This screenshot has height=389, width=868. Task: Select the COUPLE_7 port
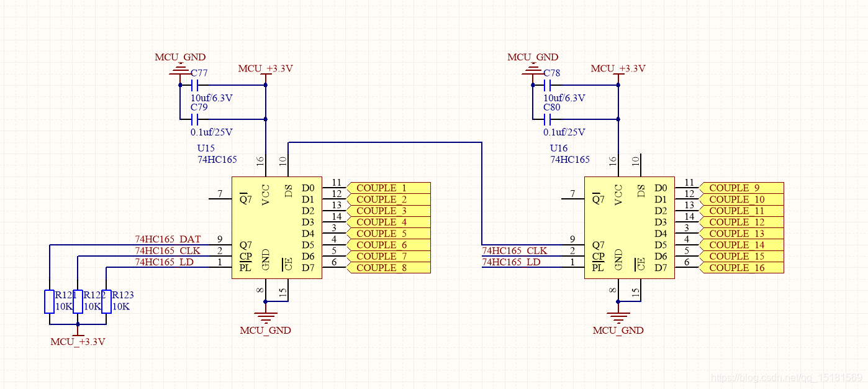(389, 256)
